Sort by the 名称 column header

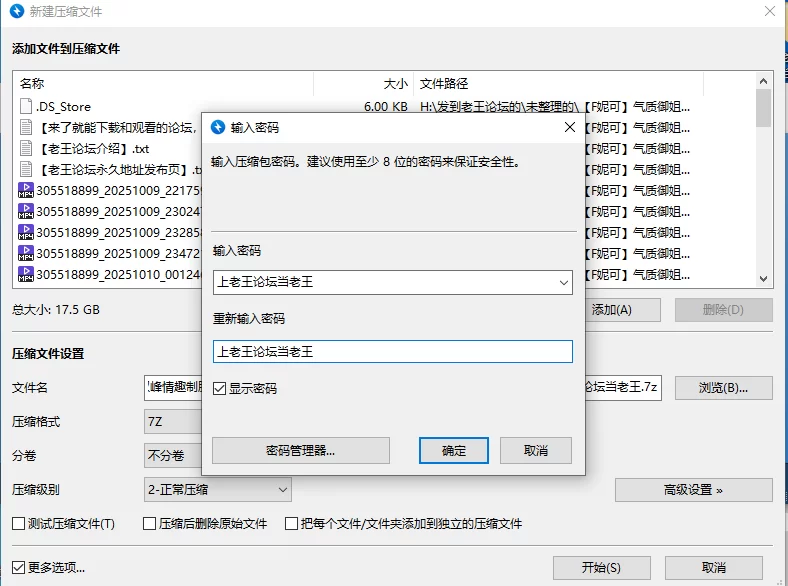pos(164,83)
